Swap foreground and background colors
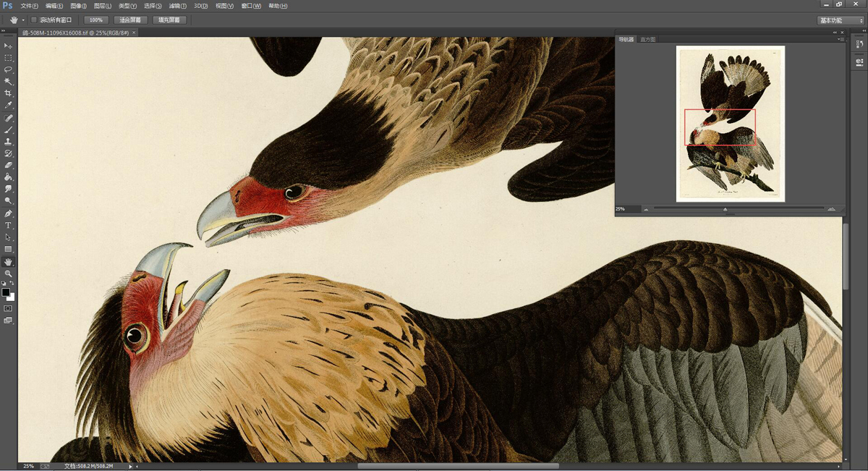Screen dimensions: 868x471 coord(13,284)
